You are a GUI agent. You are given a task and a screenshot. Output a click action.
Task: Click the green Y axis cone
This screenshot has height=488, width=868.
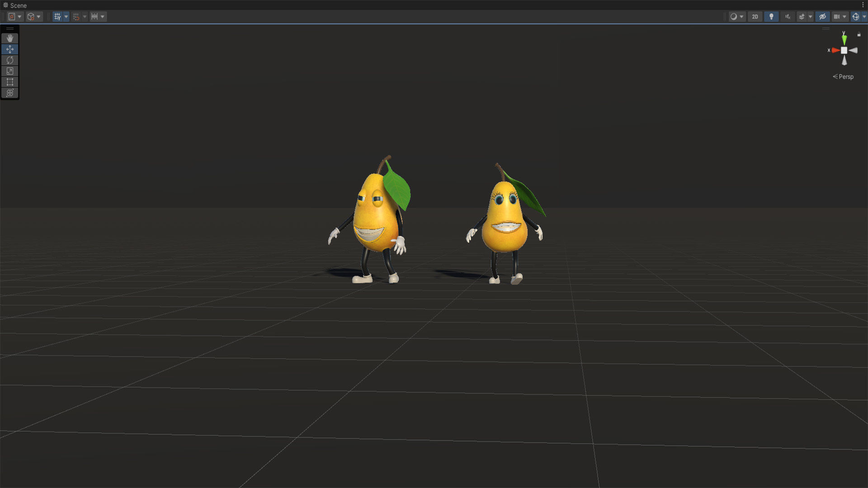coord(844,40)
